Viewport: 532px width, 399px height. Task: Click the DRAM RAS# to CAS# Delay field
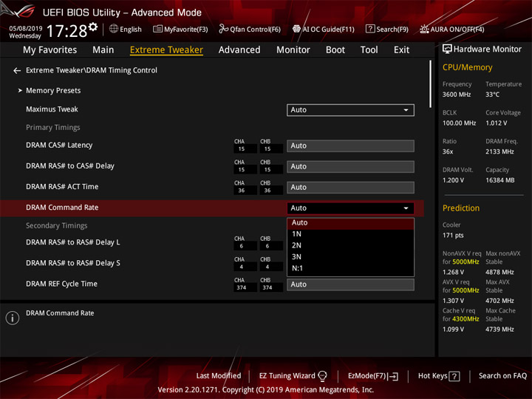(350, 166)
